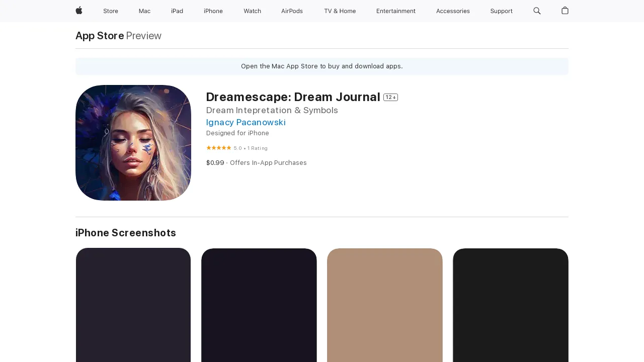Click 'Offers In-App Purchases' text
The image size is (644, 362).
(x=268, y=163)
